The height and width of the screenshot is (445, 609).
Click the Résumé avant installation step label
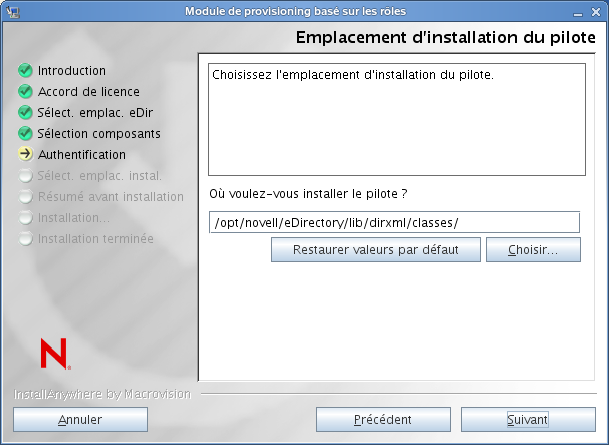click(x=111, y=197)
